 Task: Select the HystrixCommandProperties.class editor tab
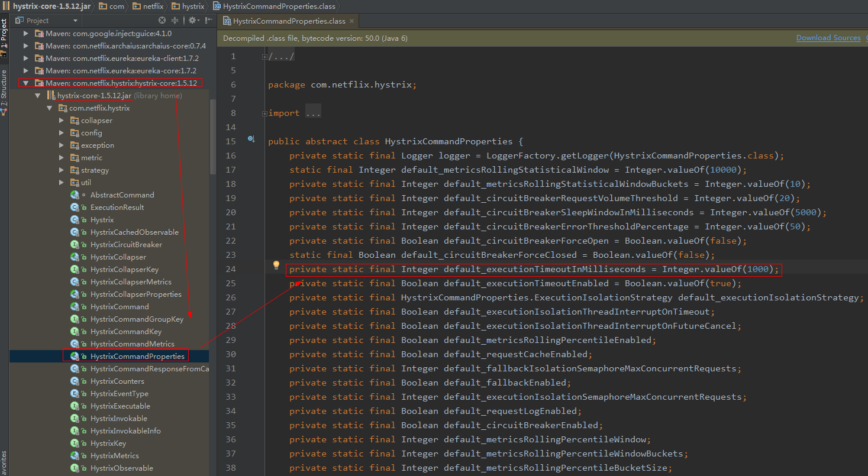point(289,21)
